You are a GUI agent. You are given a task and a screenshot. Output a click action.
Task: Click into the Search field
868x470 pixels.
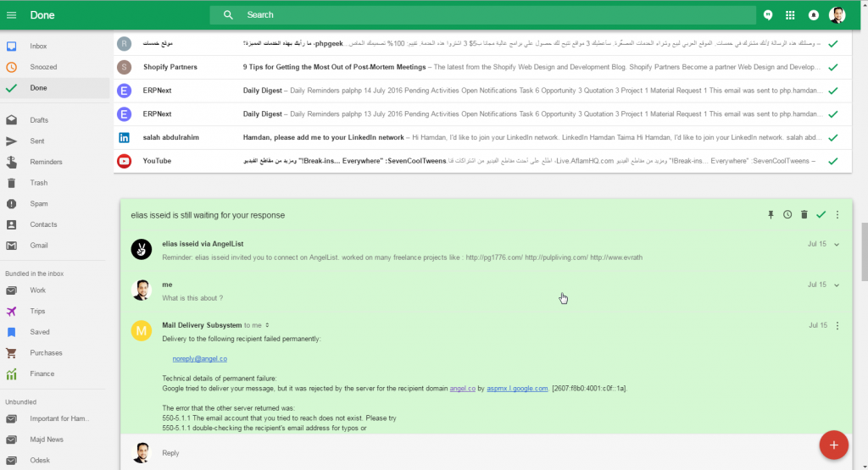pos(482,15)
